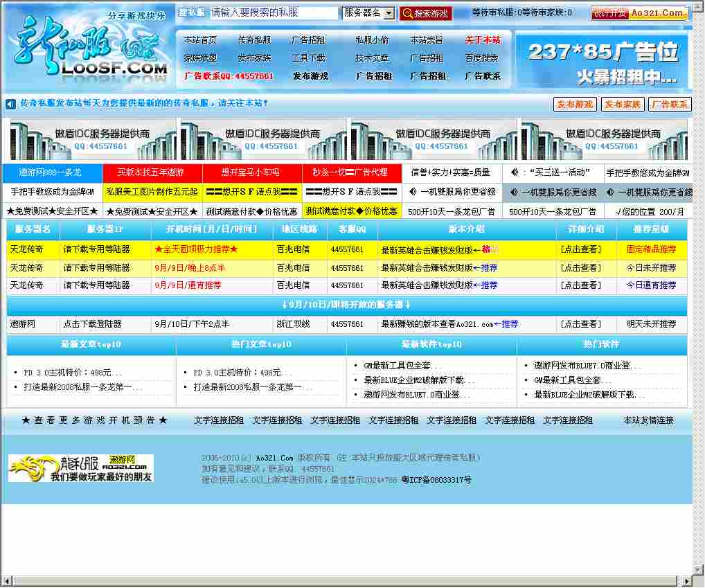Open 查看更多游戏开机预告 link
Screen dimensions: 705x588
click(x=94, y=420)
